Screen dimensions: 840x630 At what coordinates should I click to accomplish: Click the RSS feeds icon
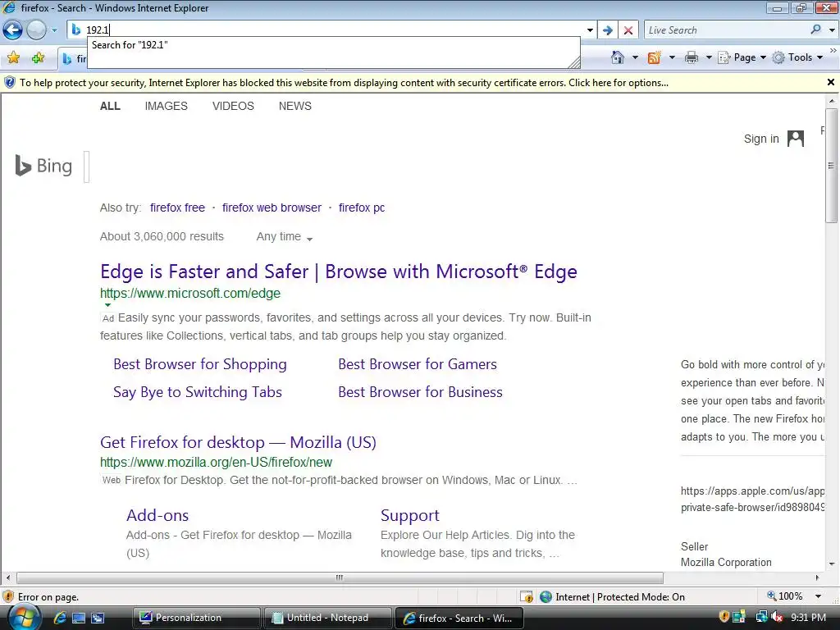pos(654,57)
